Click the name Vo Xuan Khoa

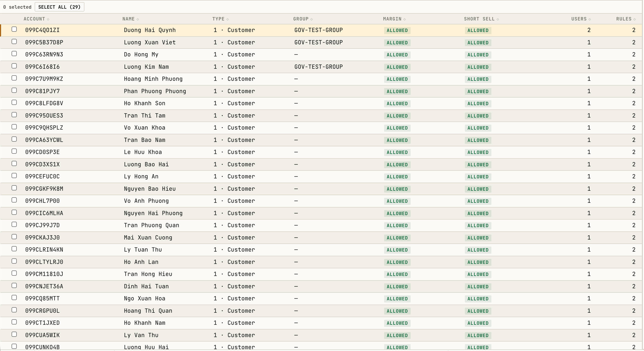coord(145,128)
